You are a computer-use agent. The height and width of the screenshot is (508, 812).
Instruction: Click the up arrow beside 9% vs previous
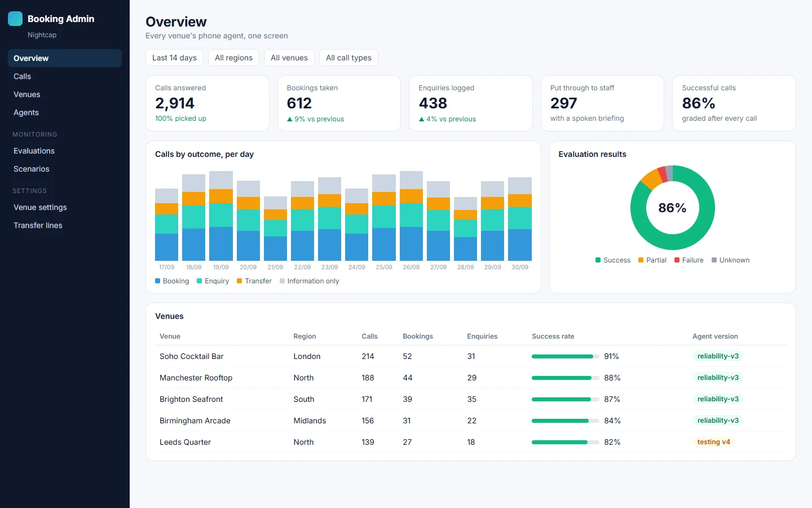point(290,119)
